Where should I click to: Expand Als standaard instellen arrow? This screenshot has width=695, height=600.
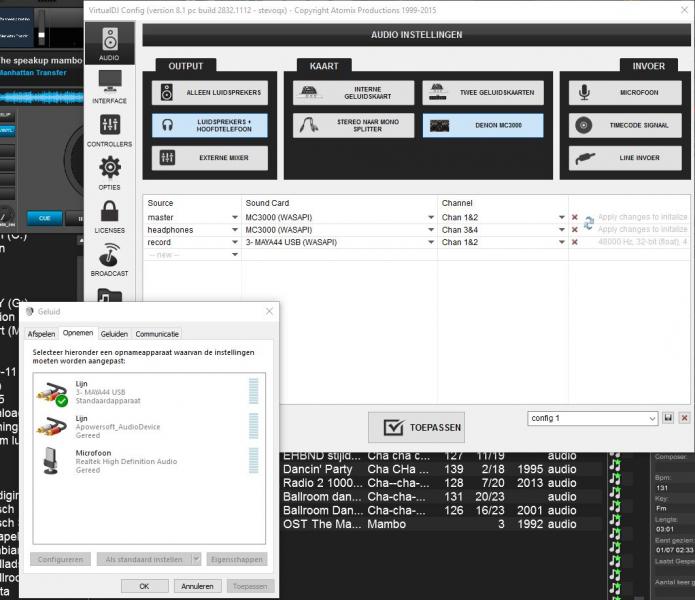(x=196, y=560)
